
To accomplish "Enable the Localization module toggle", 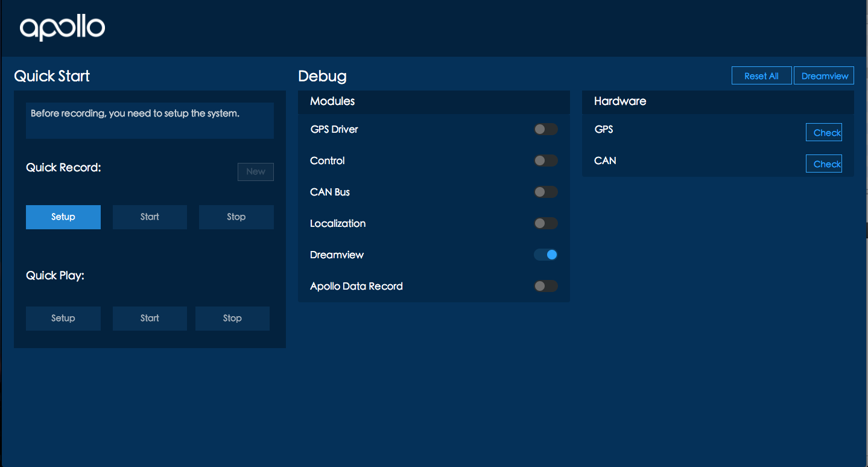I will [x=546, y=223].
